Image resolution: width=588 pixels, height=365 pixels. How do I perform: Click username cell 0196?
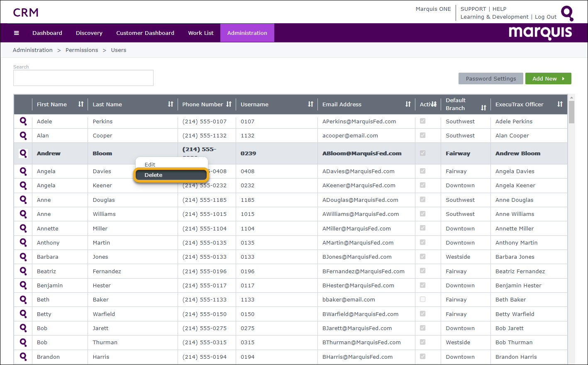(248, 271)
